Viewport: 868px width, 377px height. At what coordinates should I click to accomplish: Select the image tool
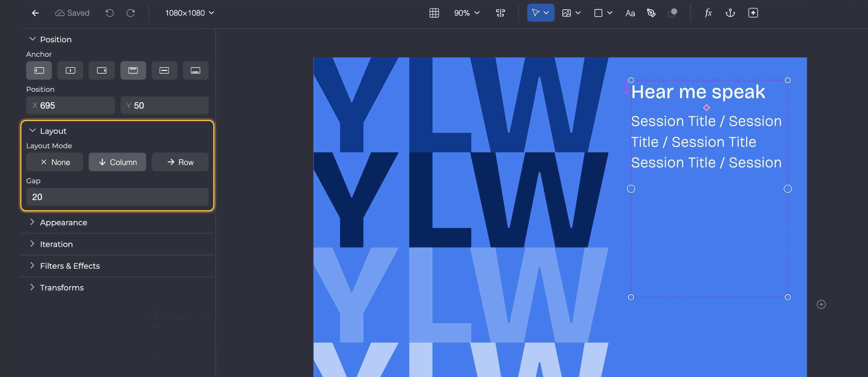point(566,13)
